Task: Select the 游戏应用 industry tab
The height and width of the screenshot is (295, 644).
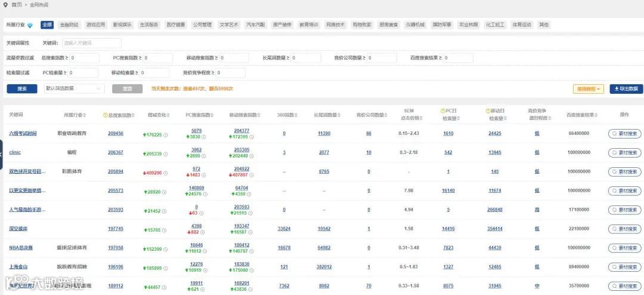Action: click(95, 24)
